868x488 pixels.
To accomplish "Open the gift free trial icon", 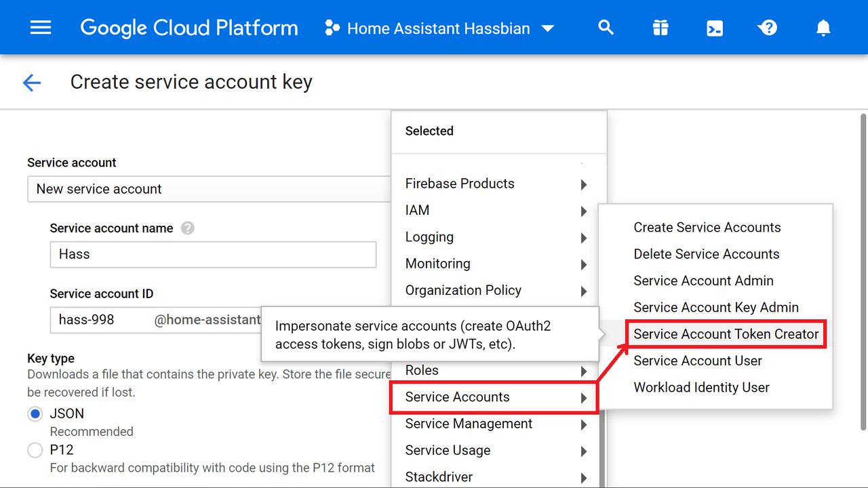I will tap(660, 28).
